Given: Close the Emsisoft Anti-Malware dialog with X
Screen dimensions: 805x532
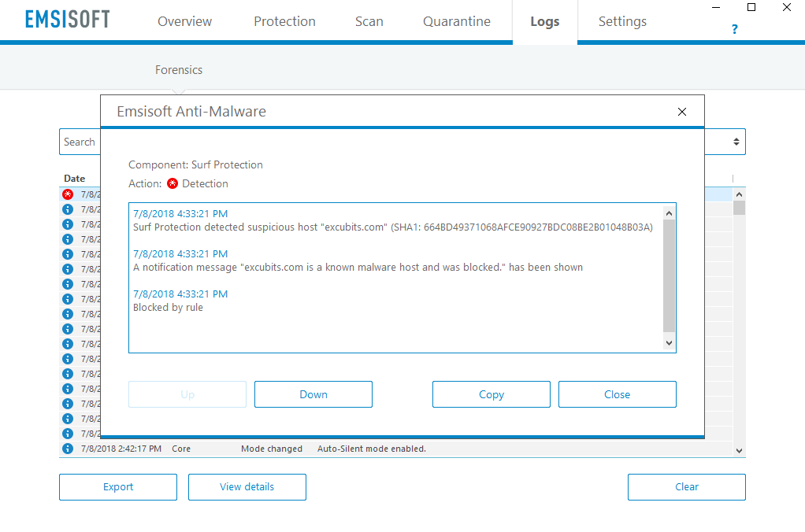Looking at the screenshot, I should tap(682, 112).
